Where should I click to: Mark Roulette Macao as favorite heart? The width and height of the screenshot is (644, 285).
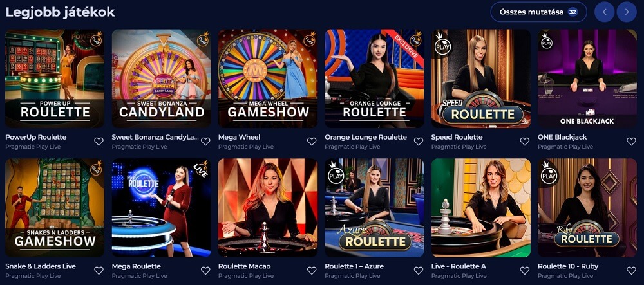312,271
